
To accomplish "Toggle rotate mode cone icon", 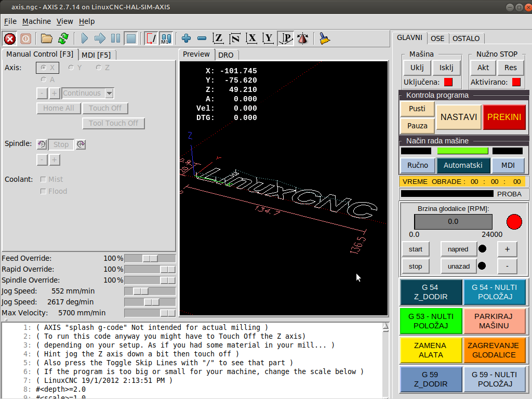I will click(303, 38).
